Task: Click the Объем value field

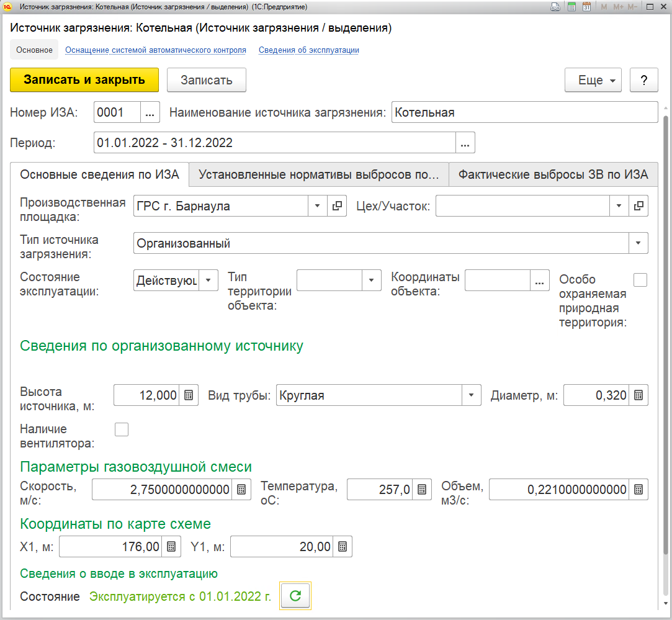Action: (x=559, y=489)
